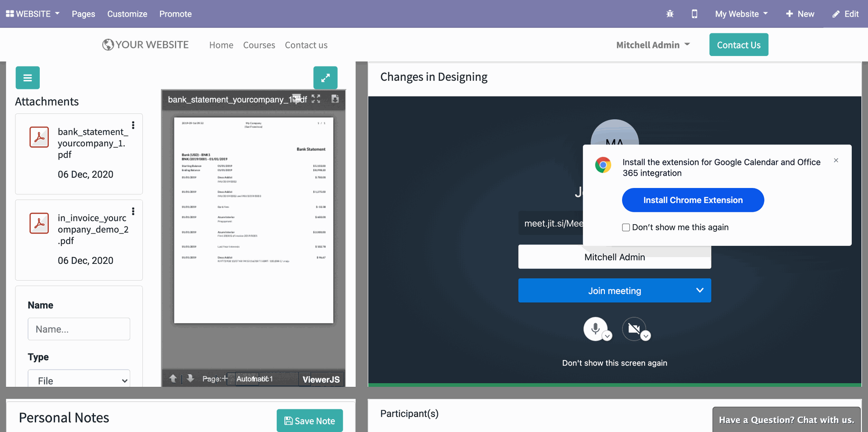Viewport: 868px width, 432px height.
Task: Go to previous page in the PDF viewer
Action: pos(173,379)
